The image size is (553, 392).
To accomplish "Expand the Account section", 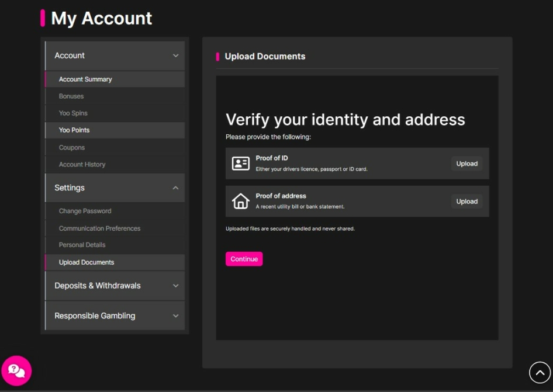I will 114,55.
